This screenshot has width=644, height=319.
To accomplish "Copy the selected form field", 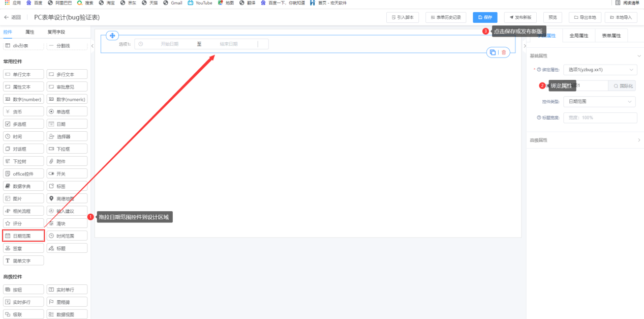I will pyautogui.click(x=493, y=52).
